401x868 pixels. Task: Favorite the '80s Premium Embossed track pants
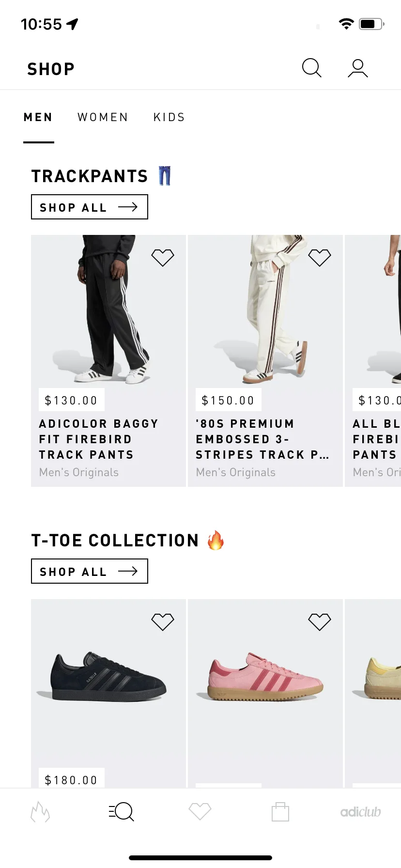point(320,258)
